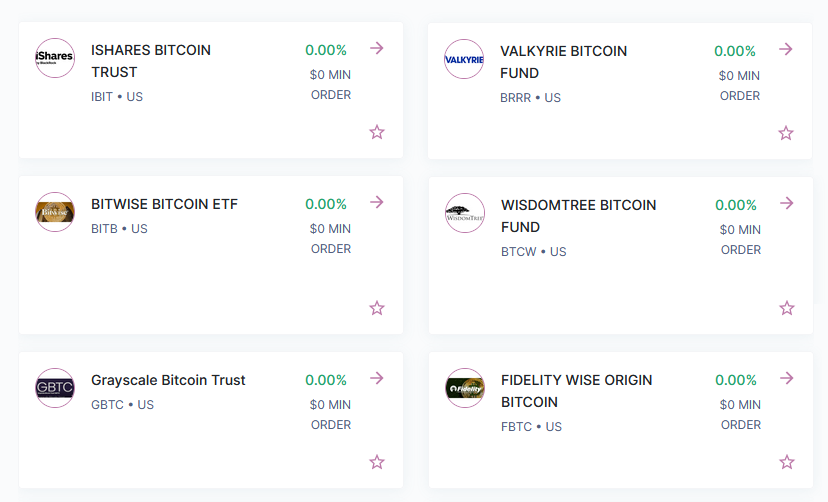This screenshot has height=502, width=828.
Task: Open iShares Bitcoin Trust via arrow icon
Action: pyautogui.click(x=377, y=48)
